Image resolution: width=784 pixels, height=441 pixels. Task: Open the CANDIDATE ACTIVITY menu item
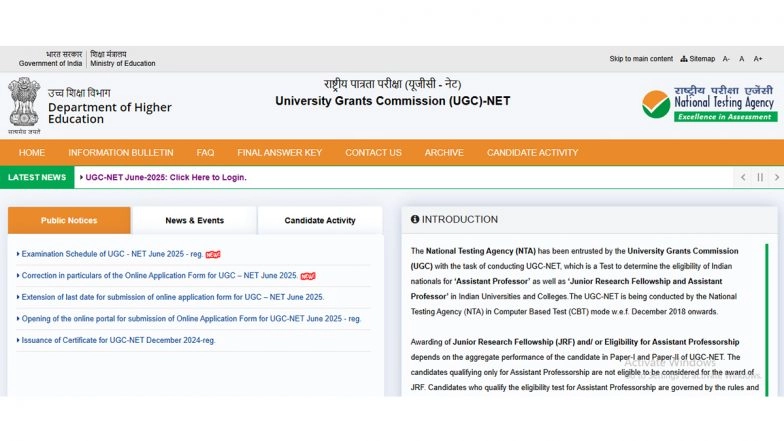point(532,153)
